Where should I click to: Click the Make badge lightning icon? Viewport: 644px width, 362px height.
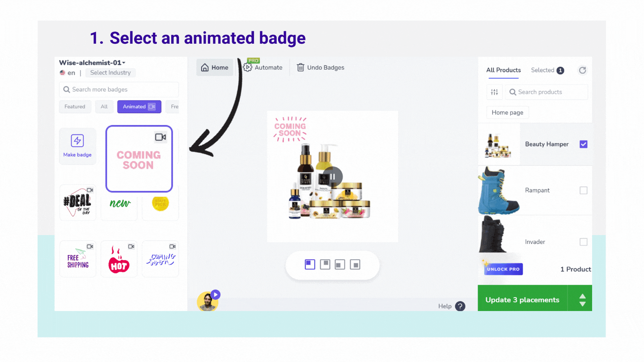click(x=77, y=141)
